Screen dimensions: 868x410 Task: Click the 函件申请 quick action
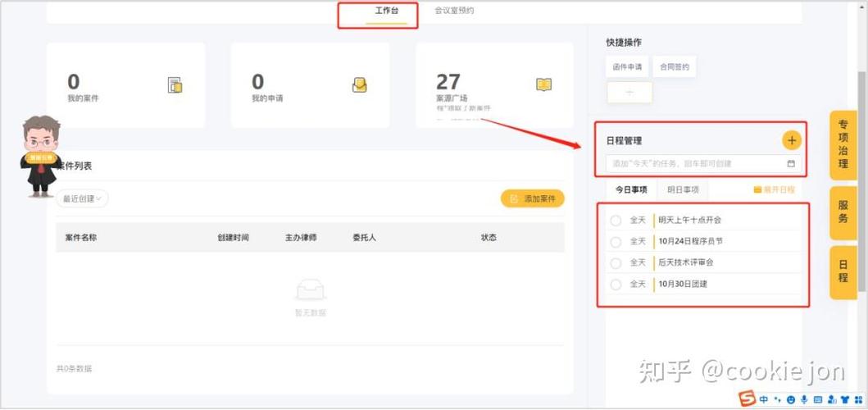[627, 67]
